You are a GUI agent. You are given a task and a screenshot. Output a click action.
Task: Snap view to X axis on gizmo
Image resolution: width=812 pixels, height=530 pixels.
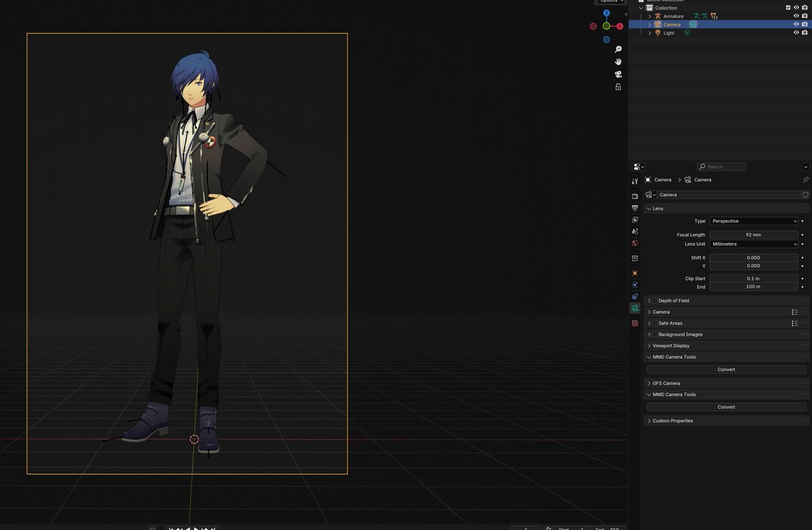pyautogui.click(x=619, y=26)
